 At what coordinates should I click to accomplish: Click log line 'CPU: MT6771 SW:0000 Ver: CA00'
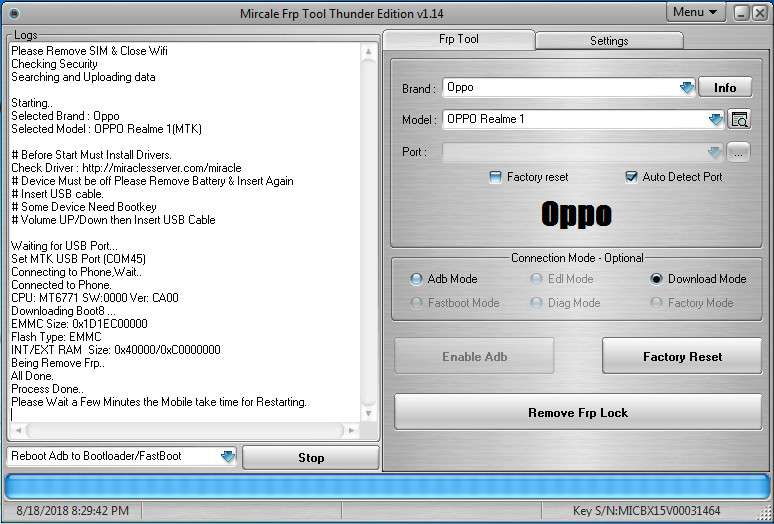tap(95, 298)
